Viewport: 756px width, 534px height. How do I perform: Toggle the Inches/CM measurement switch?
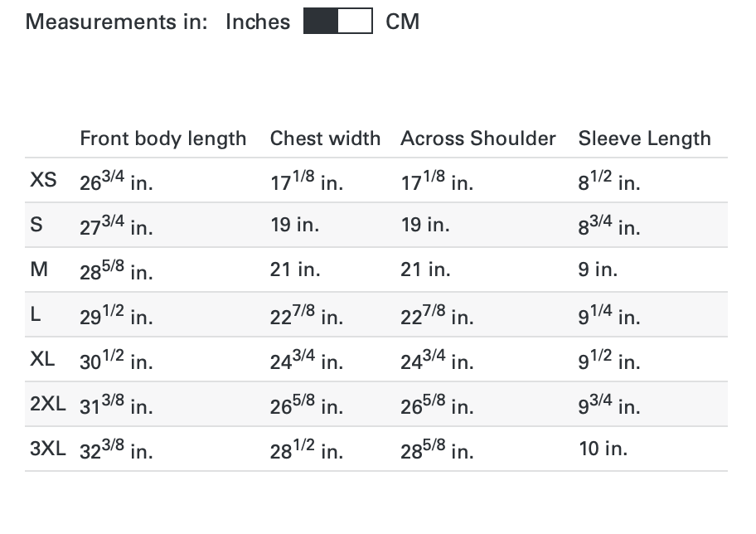coord(337,21)
